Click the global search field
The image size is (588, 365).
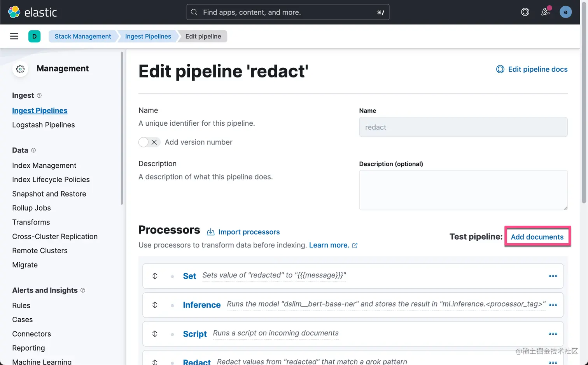pyautogui.click(x=288, y=12)
